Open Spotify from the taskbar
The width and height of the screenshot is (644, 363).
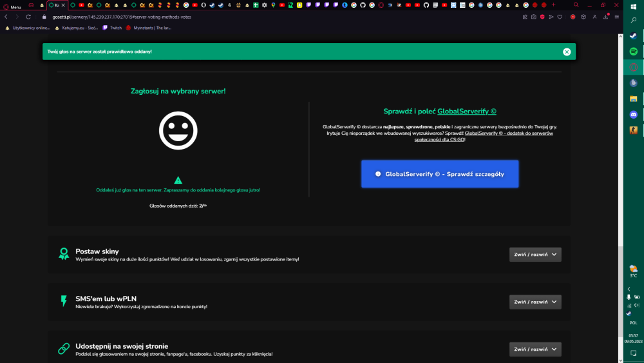tap(633, 52)
